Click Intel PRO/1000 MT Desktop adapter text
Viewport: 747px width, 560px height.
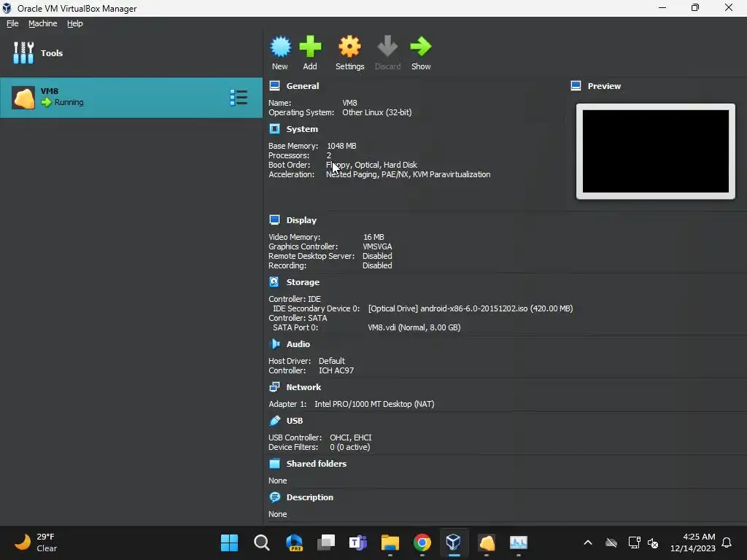(x=374, y=404)
